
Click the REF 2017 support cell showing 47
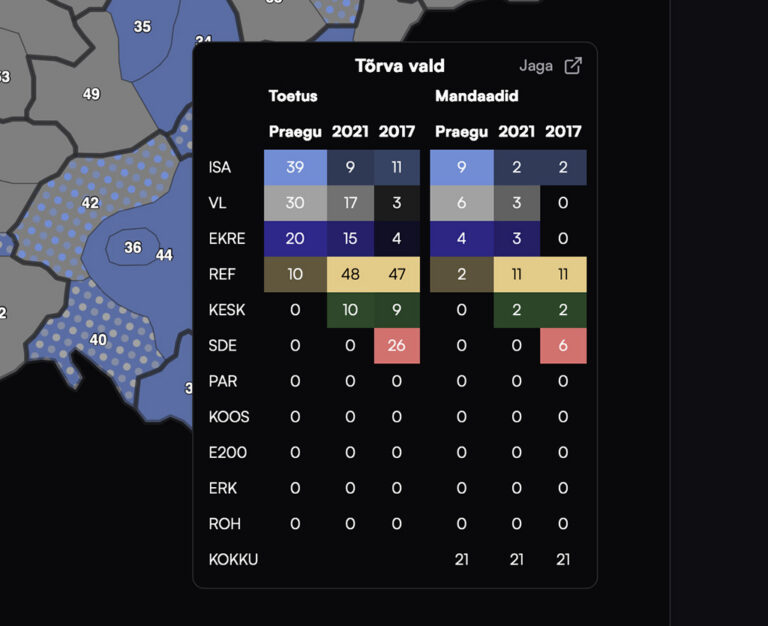[397, 274]
